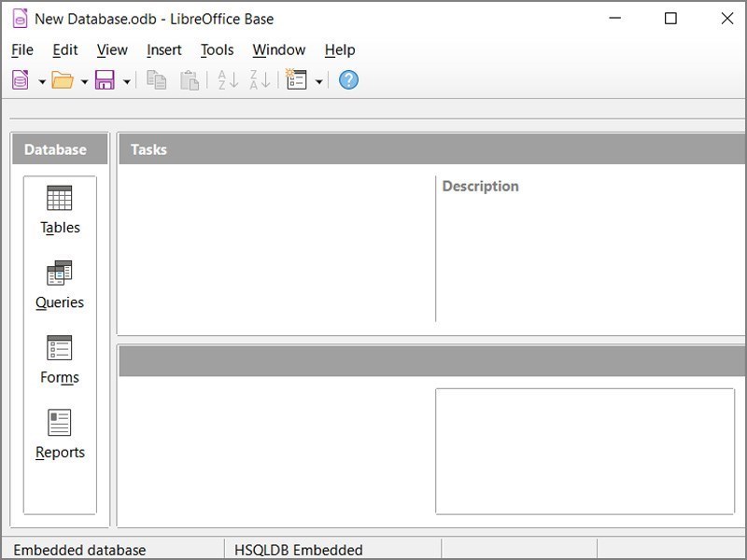Open the Tools menu
Image resolution: width=747 pixels, height=560 pixels.
217,50
